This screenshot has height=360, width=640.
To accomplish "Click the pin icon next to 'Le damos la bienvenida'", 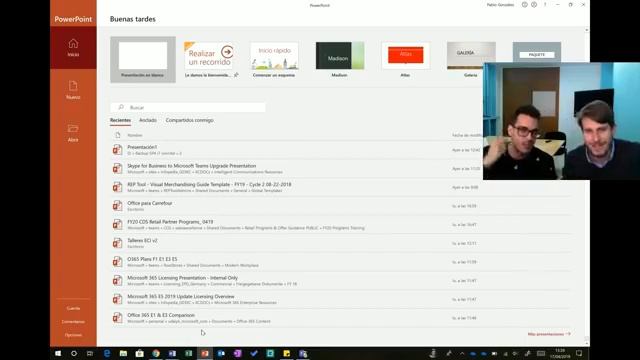I will [236, 75].
